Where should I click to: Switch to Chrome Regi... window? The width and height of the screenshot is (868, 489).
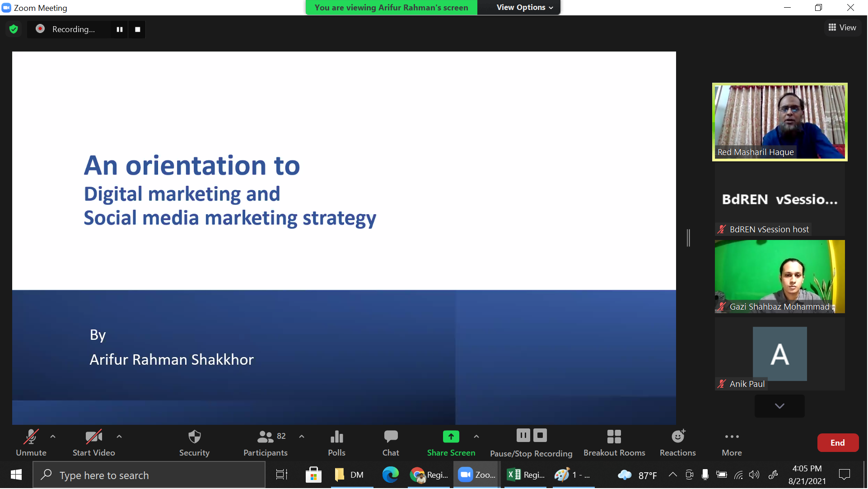(x=429, y=475)
